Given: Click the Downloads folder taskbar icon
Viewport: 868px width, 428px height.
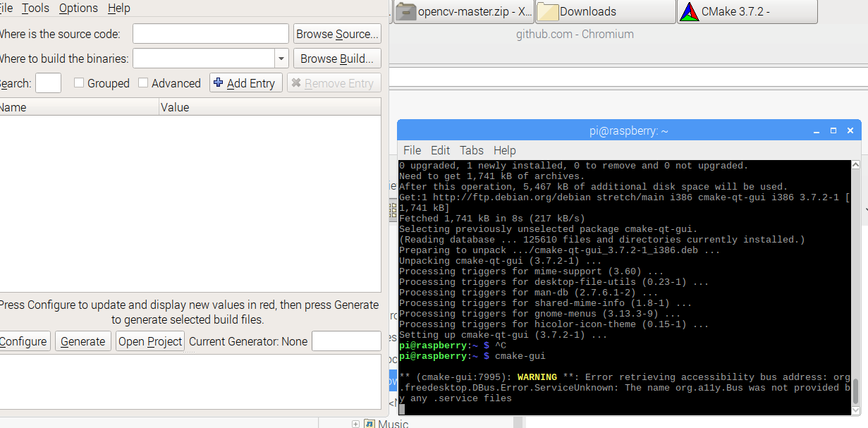Looking at the screenshot, I should click(549, 11).
